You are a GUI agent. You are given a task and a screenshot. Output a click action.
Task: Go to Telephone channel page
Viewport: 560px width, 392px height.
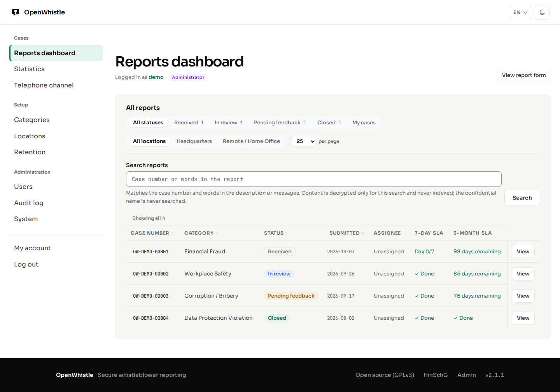[x=56, y=85]
